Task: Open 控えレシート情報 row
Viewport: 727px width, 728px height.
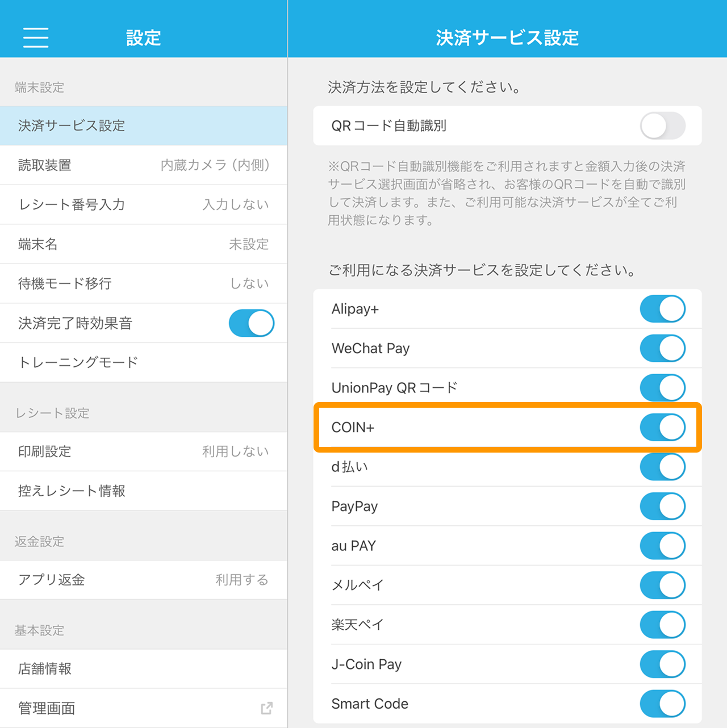Action: 143,491
